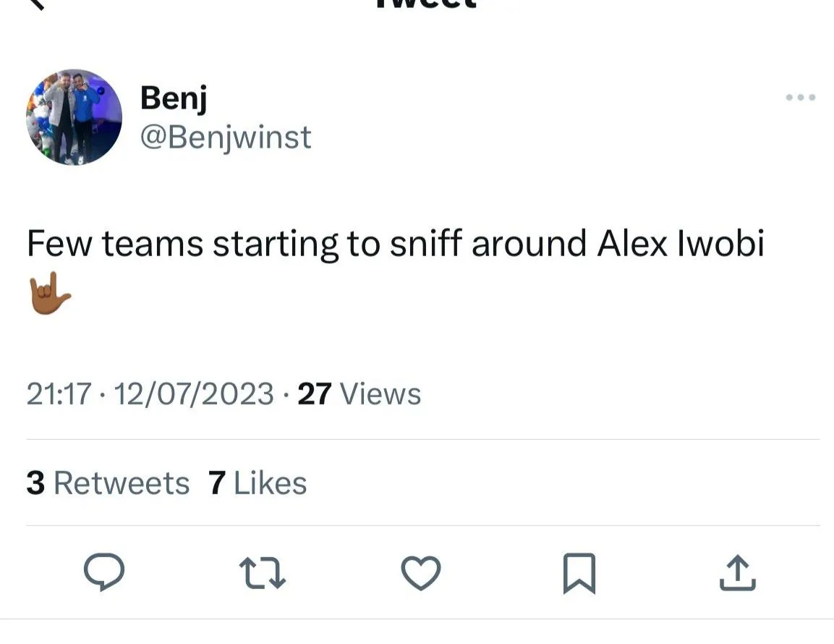Screen dimensions: 834x644
Task: Click the Tweet header title
Action: click(x=425, y=4)
